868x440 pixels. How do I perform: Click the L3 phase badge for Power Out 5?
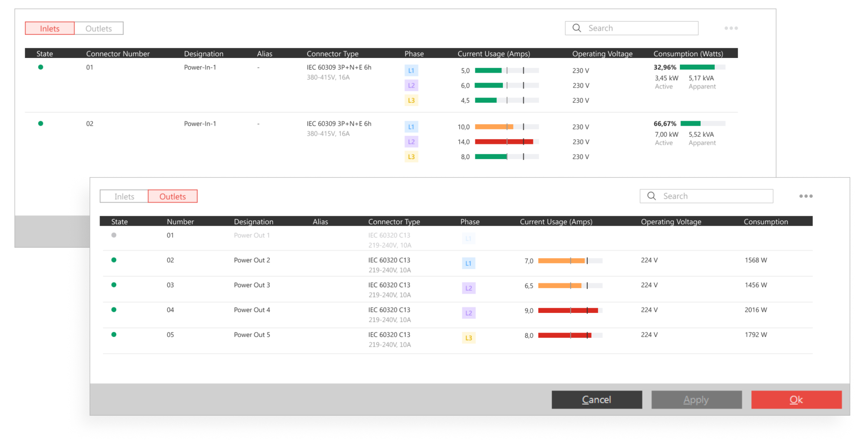469,338
